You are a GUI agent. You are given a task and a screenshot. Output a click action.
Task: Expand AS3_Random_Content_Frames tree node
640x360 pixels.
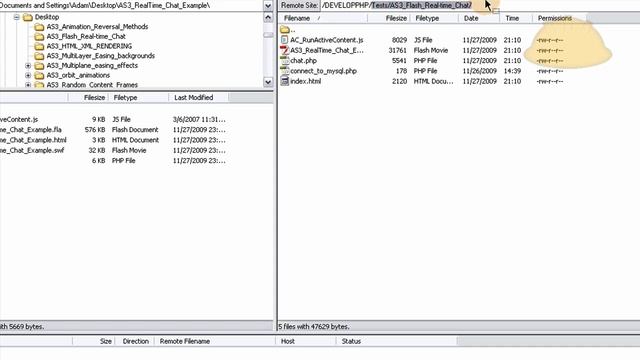28,85
